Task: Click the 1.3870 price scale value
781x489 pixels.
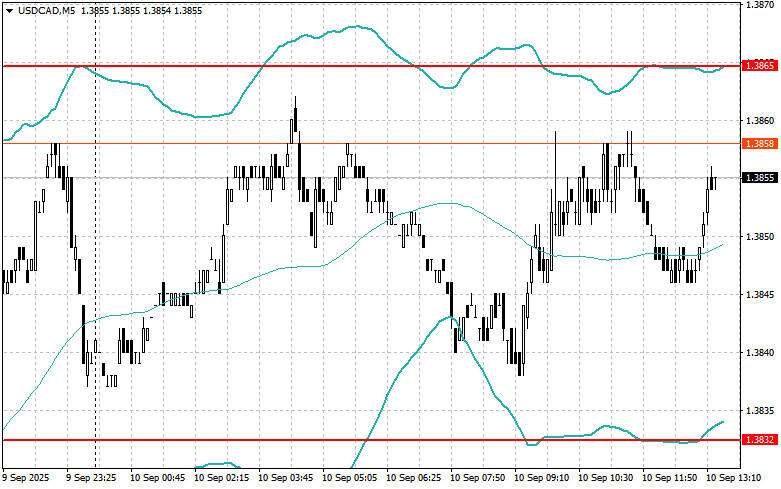Action: coord(760,4)
